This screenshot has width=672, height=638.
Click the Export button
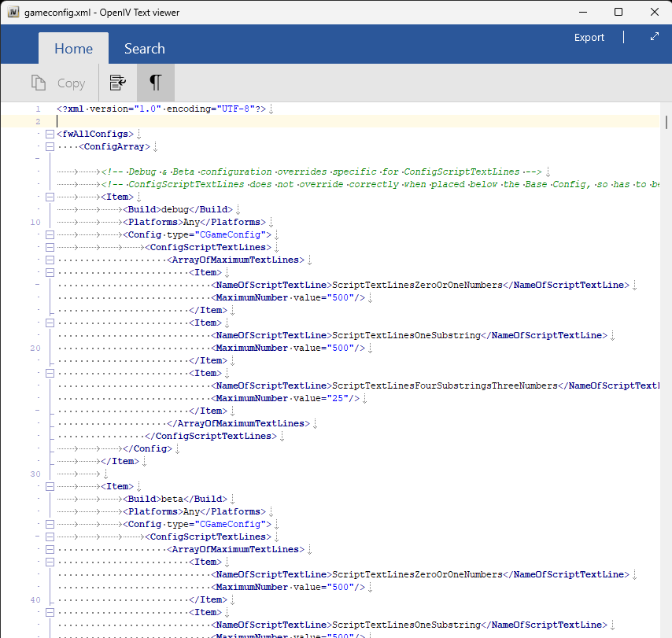point(589,37)
